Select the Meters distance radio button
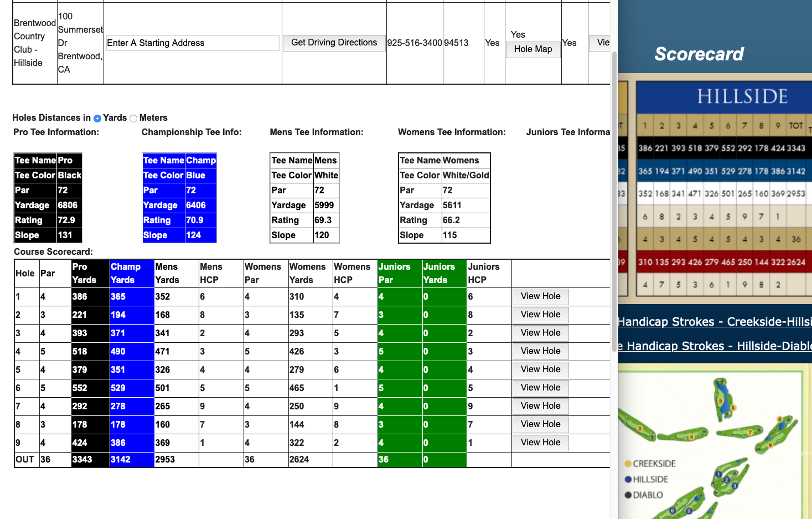This screenshot has height=519, width=812. coord(133,118)
